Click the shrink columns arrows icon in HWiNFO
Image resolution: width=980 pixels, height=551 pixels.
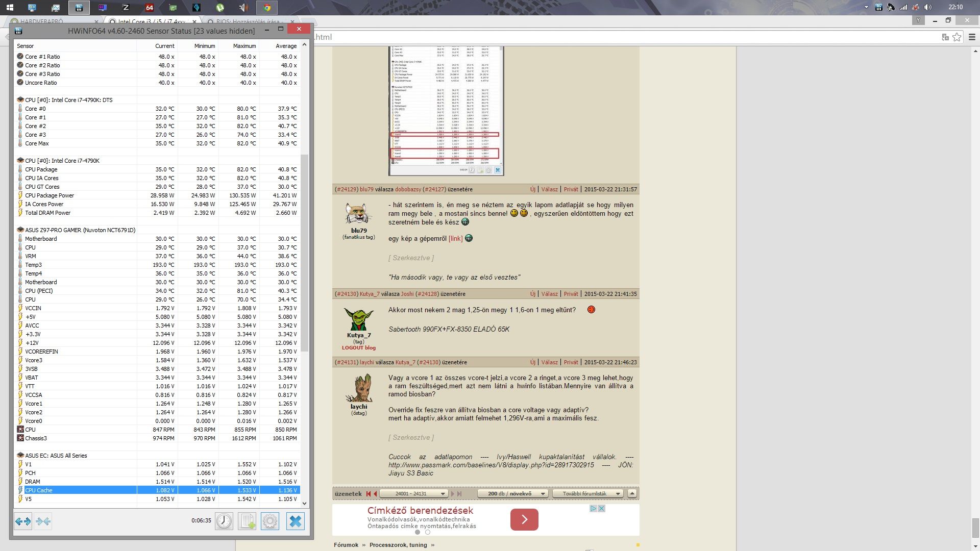[43, 521]
